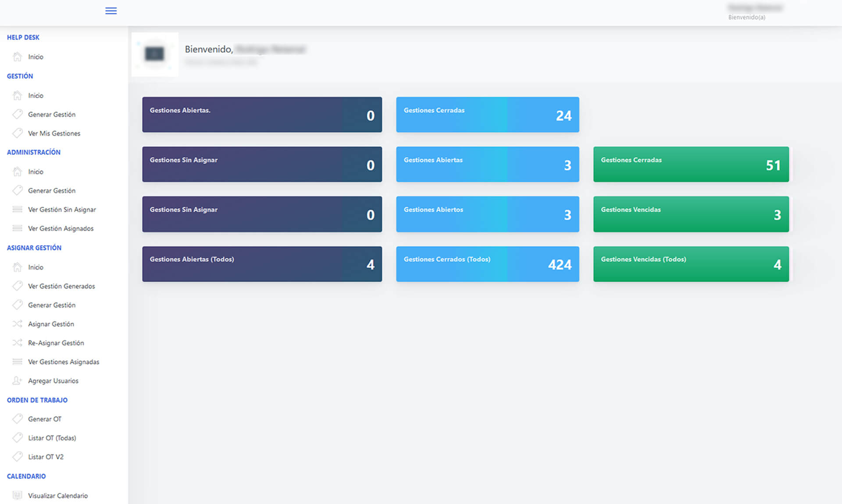Open Inicio under Gestión
This screenshot has width=842, height=504.
coord(36,95)
